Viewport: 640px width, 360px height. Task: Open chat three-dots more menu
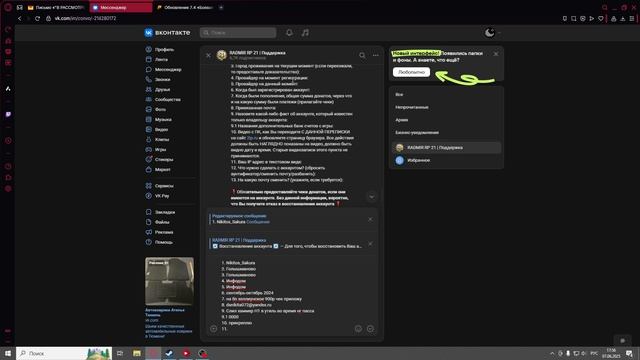click(x=376, y=55)
